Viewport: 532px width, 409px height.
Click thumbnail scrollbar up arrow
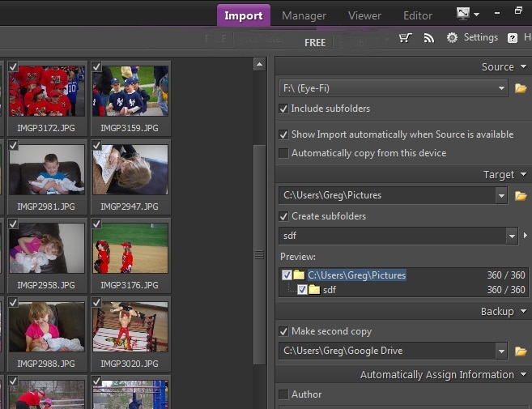(x=260, y=64)
